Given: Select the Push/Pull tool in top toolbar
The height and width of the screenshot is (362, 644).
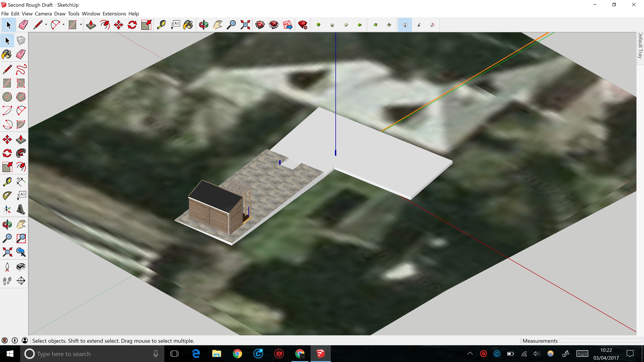Looking at the screenshot, I should point(91,25).
